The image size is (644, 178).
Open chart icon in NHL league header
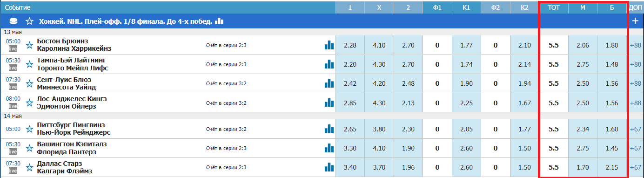click(x=220, y=21)
